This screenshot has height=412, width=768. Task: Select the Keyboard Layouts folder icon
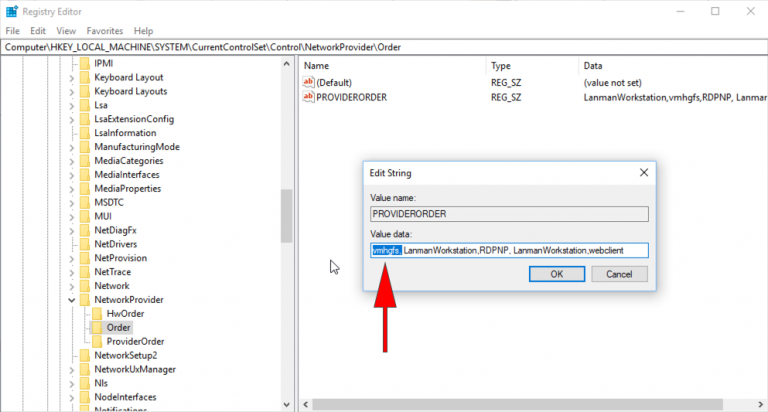point(85,91)
